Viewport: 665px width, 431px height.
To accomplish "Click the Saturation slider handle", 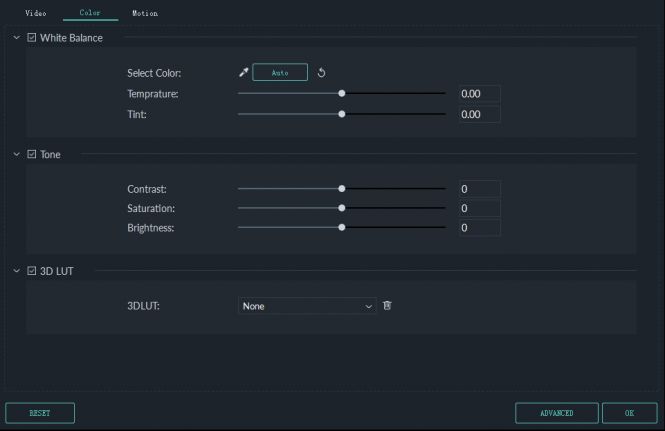I will tap(342, 208).
